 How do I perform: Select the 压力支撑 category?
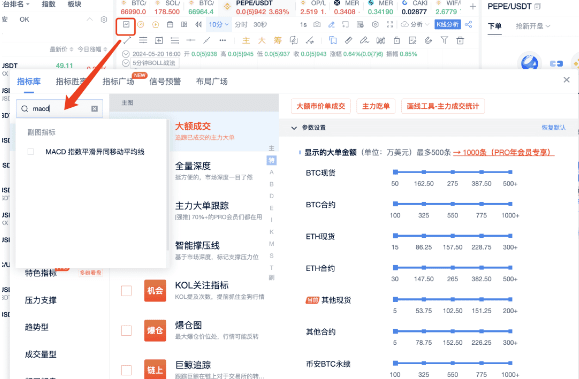pos(41,300)
